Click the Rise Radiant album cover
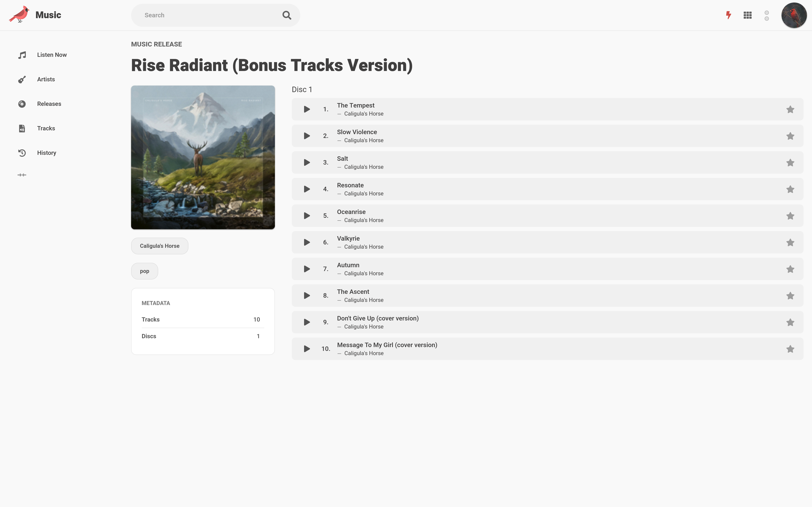The width and height of the screenshot is (812, 507). pyautogui.click(x=203, y=158)
